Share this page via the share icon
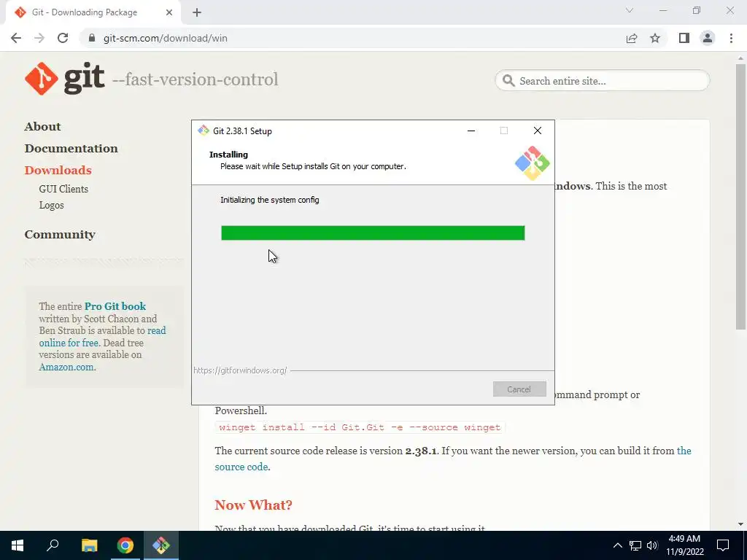Image resolution: width=747 pixels, height=560 pixels. [x=632, y=38]
